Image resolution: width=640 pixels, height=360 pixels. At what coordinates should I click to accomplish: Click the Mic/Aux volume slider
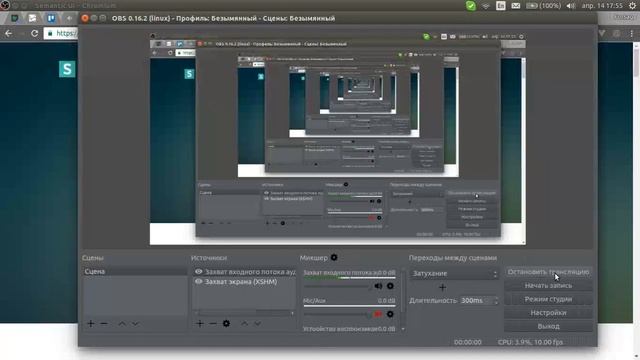point(338,314)
